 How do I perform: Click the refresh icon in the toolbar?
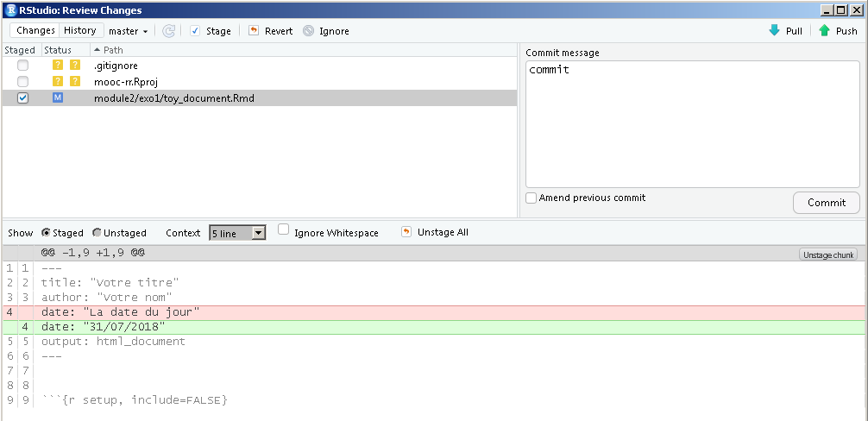pyautogui.click(x=169, y=31)
